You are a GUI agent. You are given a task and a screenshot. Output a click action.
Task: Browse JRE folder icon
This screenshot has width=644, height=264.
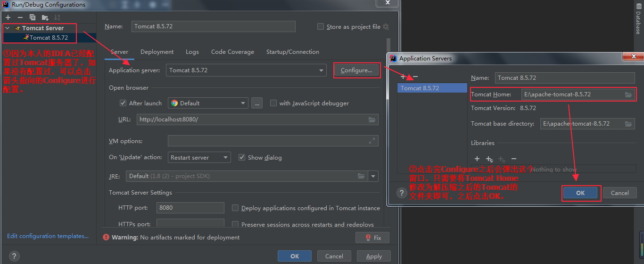[361, 176]
